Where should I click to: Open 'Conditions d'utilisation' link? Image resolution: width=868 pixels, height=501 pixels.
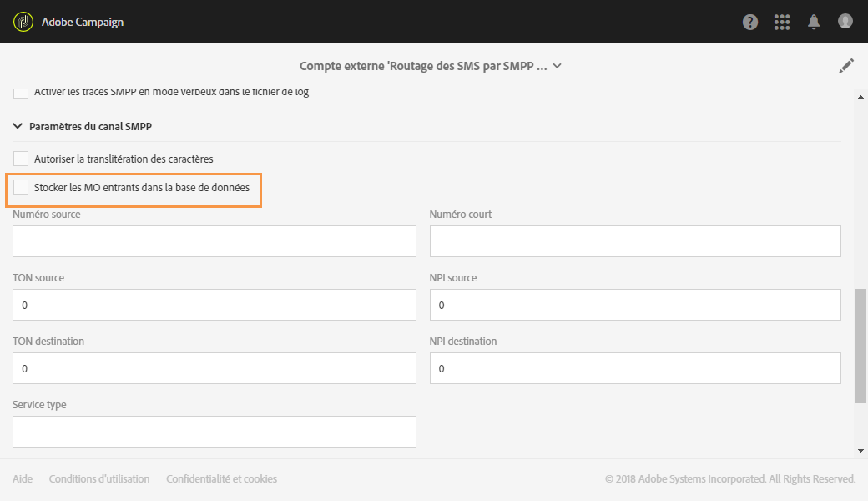point(99,479)
